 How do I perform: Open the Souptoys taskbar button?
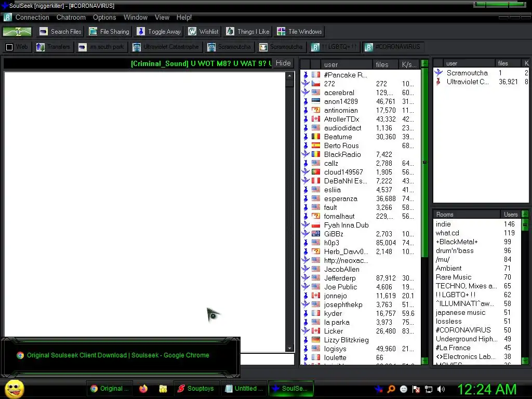pyautogui.click(x=196, y=389)
